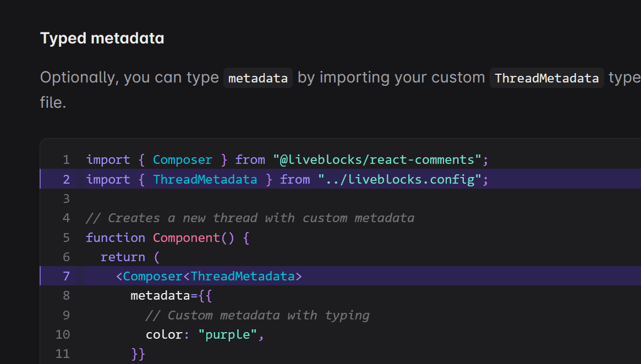The width and height of the screenshot is (641, 364).
Task: Click the 'color' property on line 10
Action: [x=164, y=335]
